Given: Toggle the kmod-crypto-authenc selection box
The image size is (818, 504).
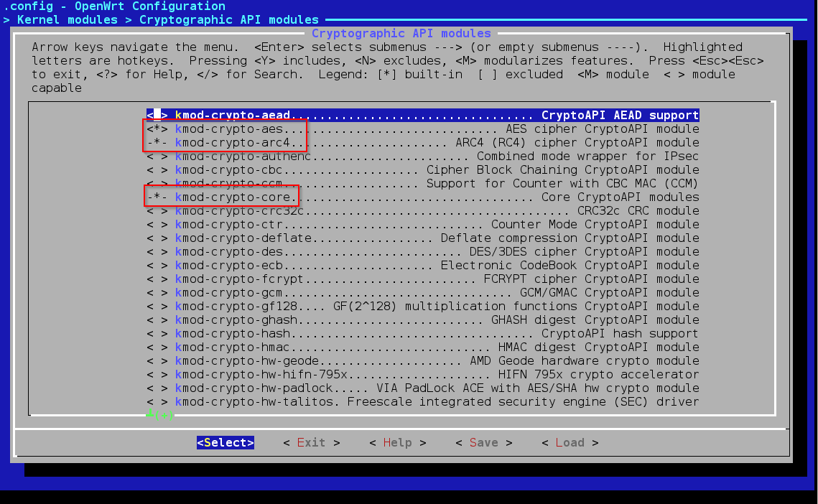Looking at the screenshot, I should [157, 157].
